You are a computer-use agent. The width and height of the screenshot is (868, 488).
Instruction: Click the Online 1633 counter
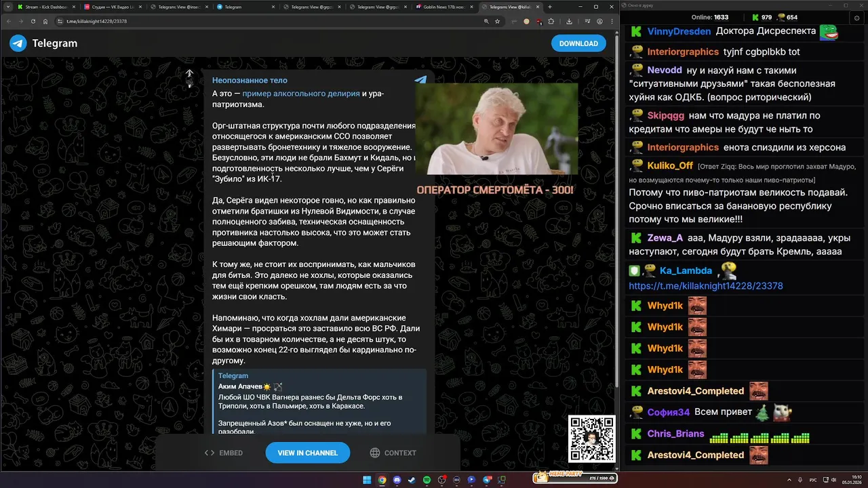709,18
